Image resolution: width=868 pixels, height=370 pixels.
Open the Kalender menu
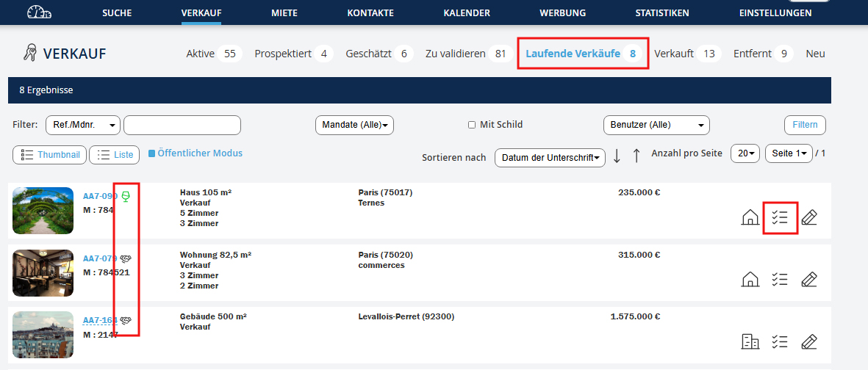[467, 13]
